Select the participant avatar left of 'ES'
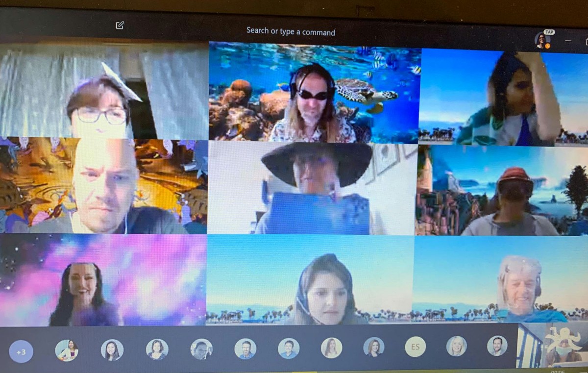 click(x=374, y=347)
